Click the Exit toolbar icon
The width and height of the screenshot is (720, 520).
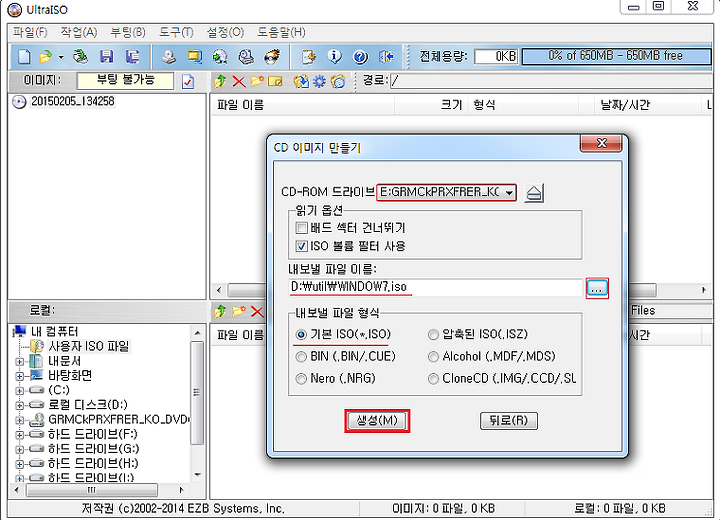(386, 57)
